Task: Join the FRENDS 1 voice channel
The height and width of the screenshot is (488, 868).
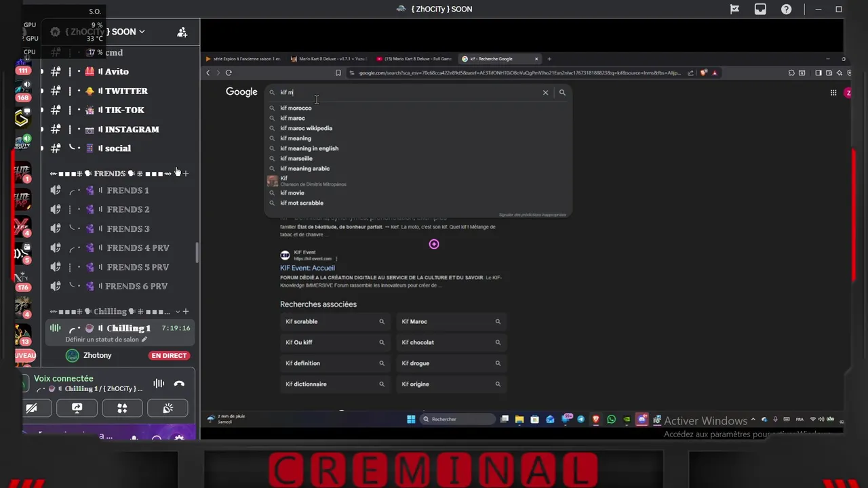Action: [119, 190]
